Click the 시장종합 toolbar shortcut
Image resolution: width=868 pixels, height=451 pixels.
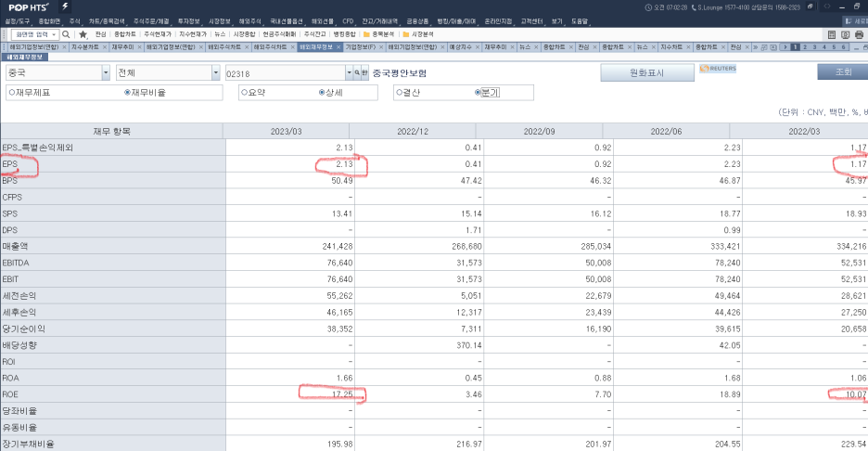(244, 34)
